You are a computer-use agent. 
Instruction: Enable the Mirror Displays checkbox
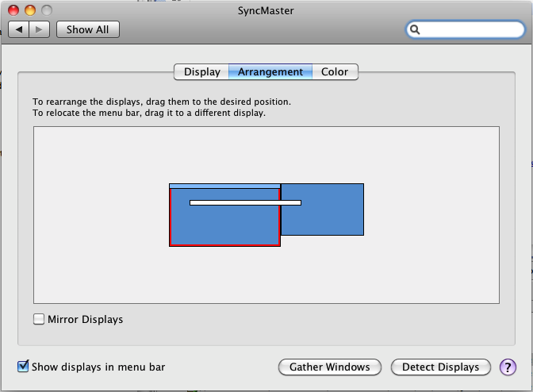[x=39, y=319]
